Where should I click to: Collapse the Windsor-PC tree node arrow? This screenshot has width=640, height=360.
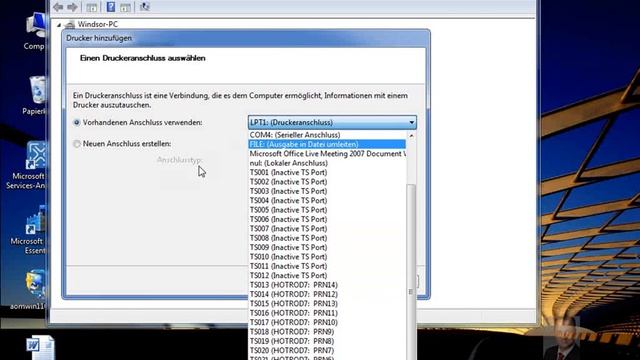point(59,25)
